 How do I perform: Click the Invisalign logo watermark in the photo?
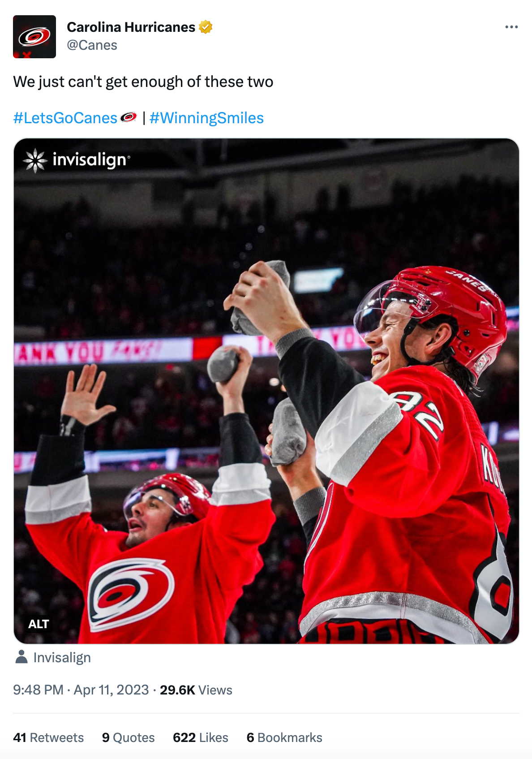click(x=77, y=160)
